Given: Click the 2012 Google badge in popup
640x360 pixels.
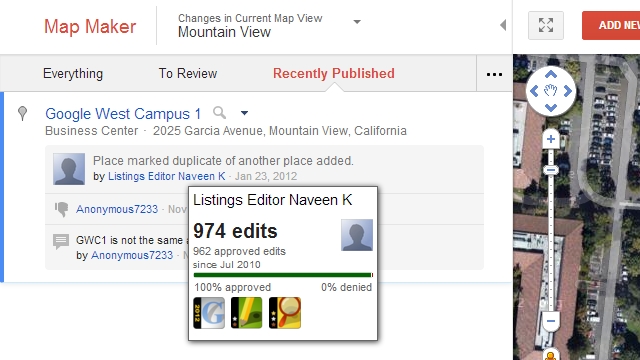Looking at the screenshot, I should [x=209, y=313].
